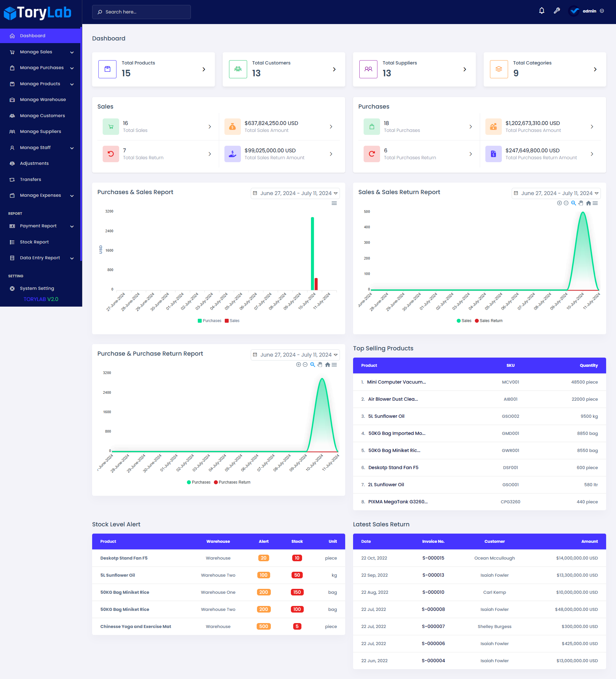Screen dimensions: 616x679
Task: Select selection-zoom magnifier on Purchase Return chart
Action: (x=313, y=365)
